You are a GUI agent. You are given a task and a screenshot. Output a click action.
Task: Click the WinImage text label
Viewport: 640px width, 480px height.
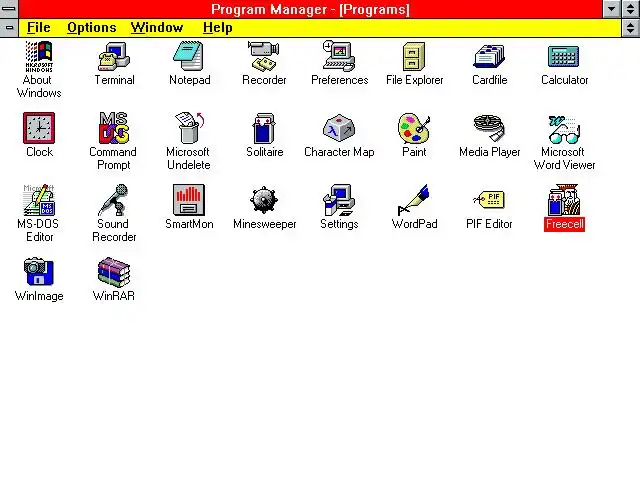[39, 296]
